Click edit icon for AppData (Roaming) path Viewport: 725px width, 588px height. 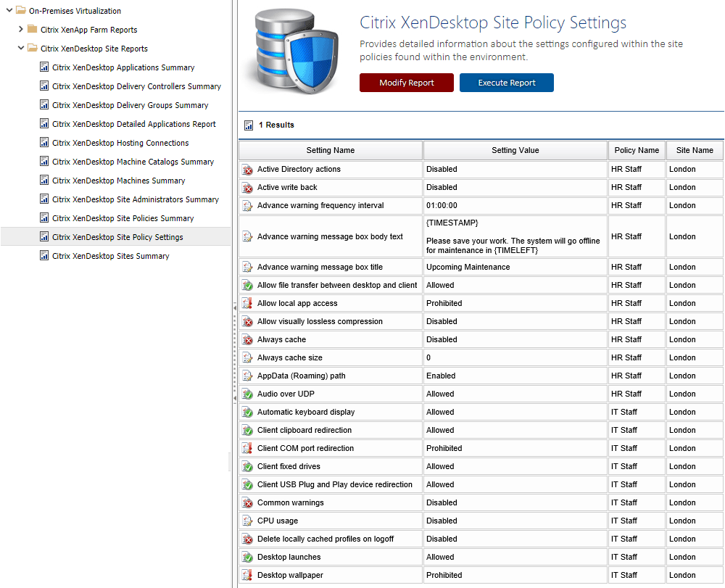coord(247,376)
